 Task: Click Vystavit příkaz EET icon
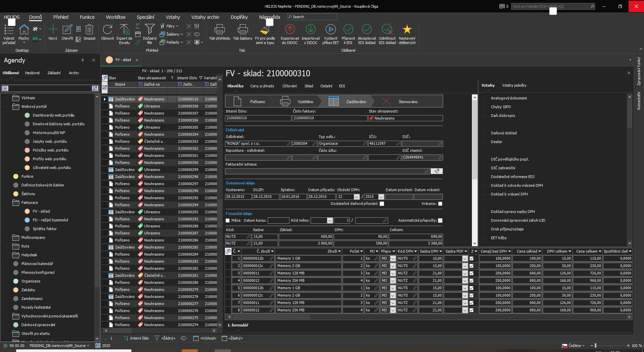pyautogui.click(x=330, y=30)
